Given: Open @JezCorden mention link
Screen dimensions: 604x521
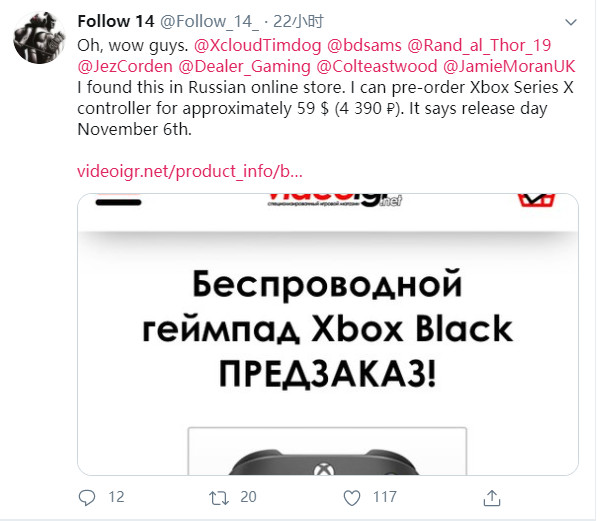Looking at the screenshot, I should [x=125, y=66].
